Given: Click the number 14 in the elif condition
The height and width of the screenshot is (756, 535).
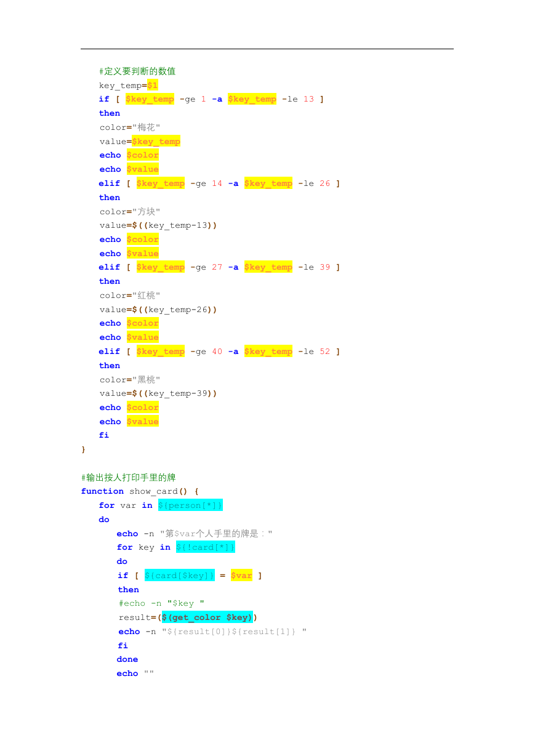Looking at the screenshot, I should (x=217, y=183).
